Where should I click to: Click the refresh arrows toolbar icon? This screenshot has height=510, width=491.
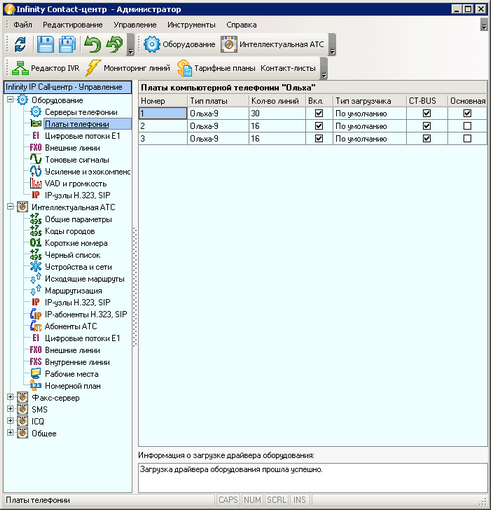click(20, 44)
